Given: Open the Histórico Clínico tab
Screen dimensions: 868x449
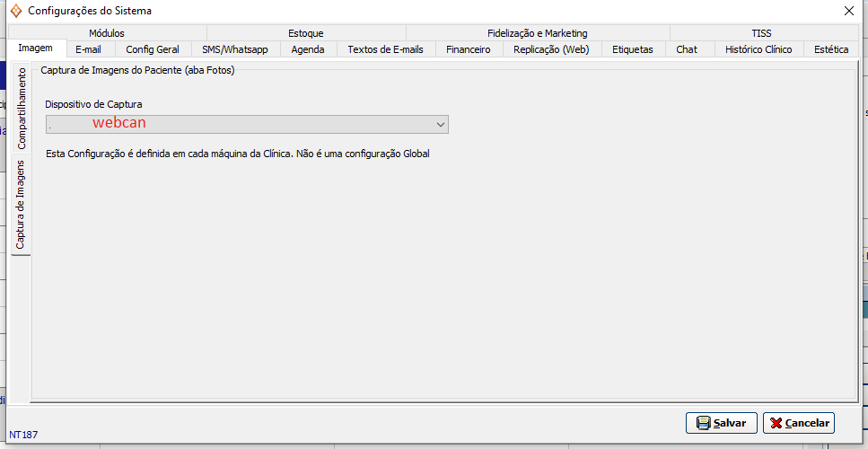Looking at the screenshot, I should click(x=758, y=49).
